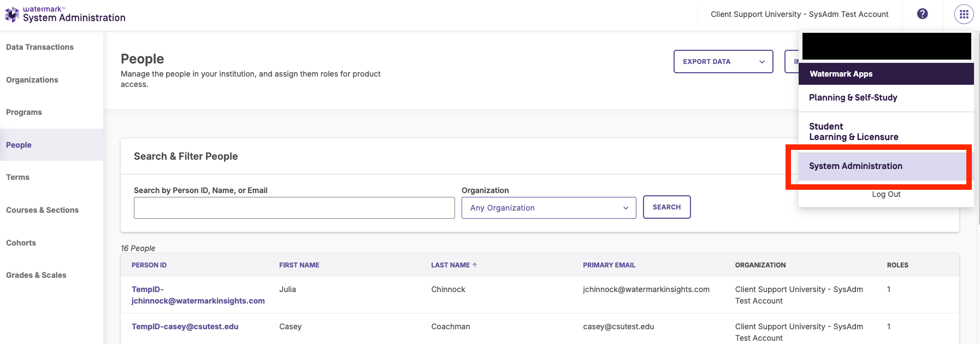Open Data Transactions in sidebar

[x=40, y=47]
